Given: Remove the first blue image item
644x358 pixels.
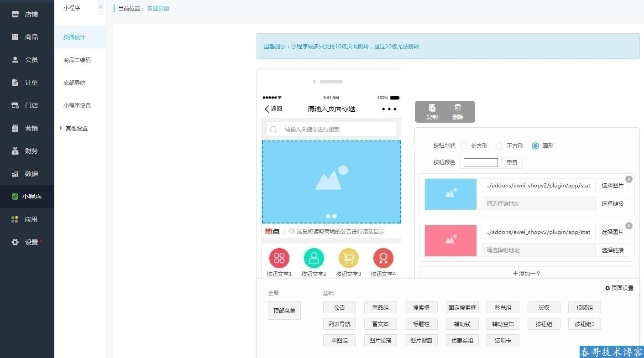Looking at the screenshot, I should (629, 179).
